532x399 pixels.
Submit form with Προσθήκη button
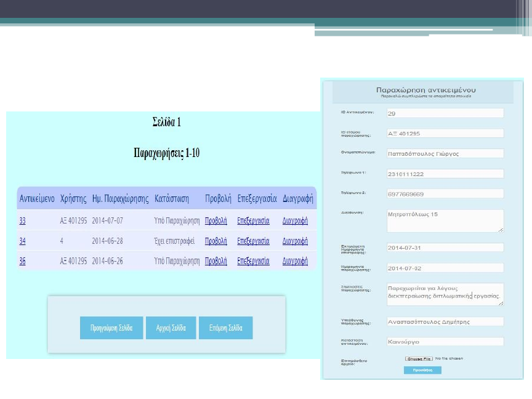(x=422, y=370)
